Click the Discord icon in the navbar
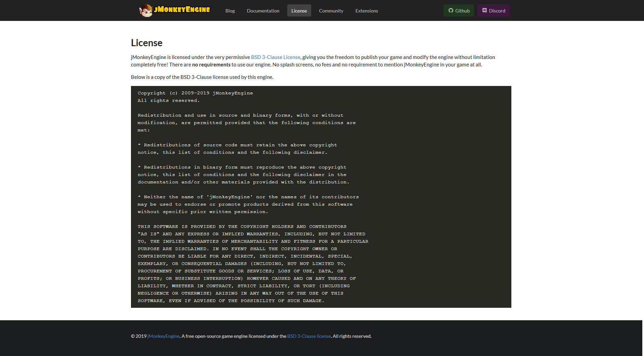 click(484, 10)
